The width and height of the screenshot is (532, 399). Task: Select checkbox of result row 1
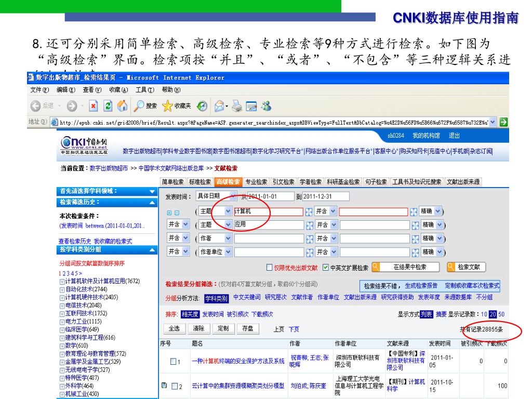(173, 362)
